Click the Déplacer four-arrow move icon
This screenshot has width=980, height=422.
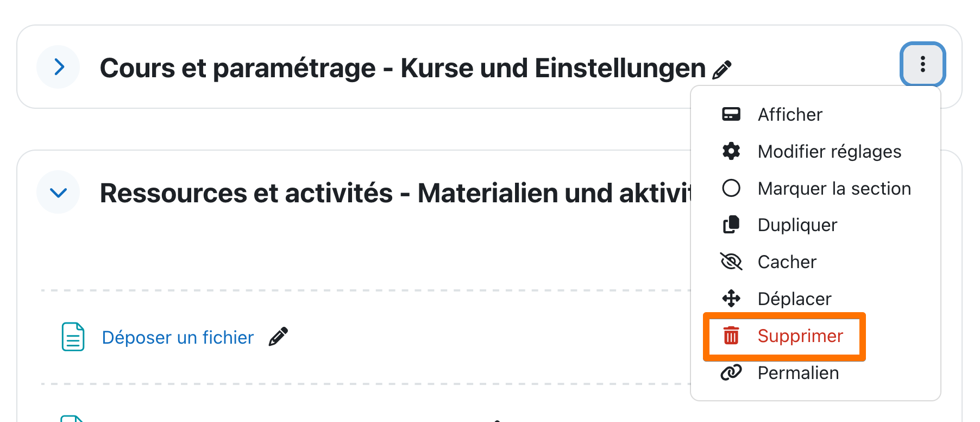[731, 299]
